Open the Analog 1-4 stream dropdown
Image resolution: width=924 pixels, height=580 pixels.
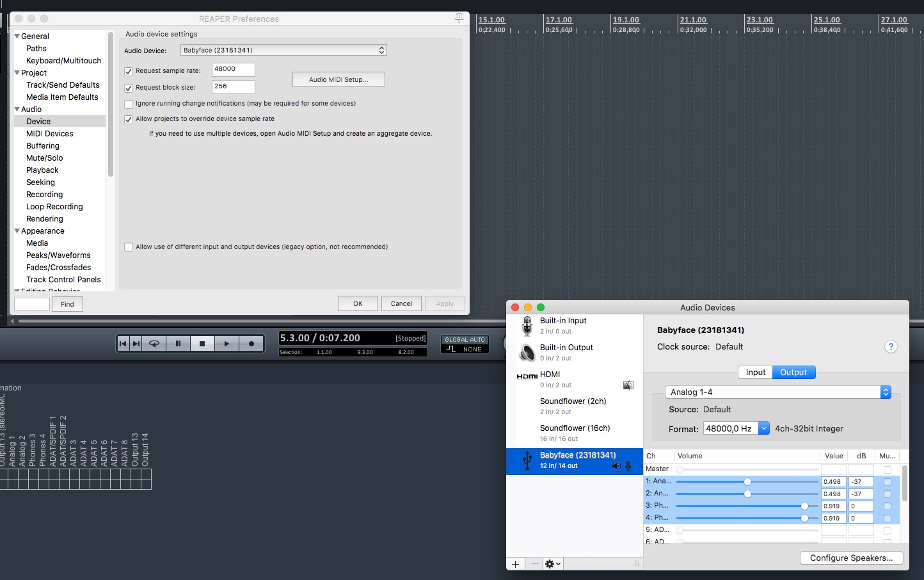(778, 392)
